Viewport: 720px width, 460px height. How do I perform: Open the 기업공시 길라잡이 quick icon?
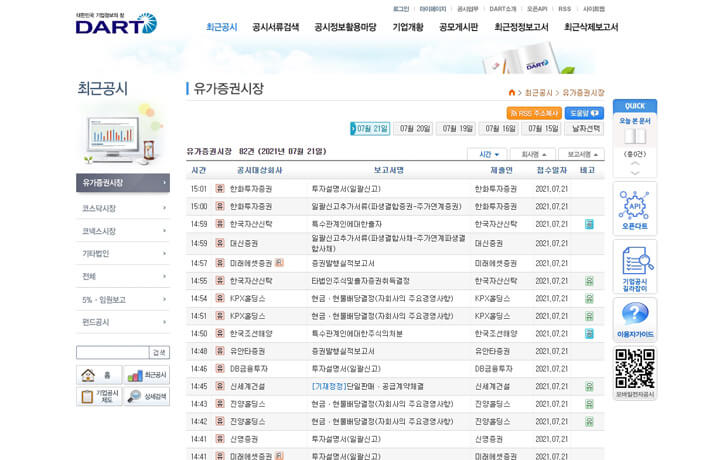coord(635,267)
